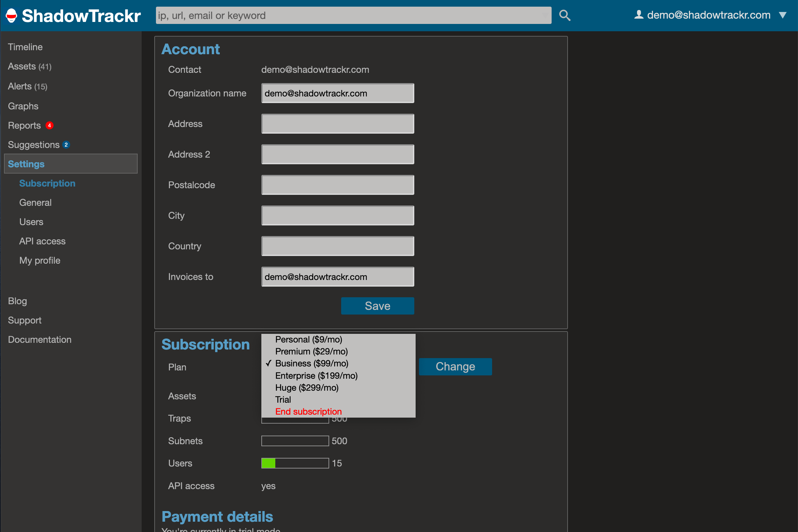Screen dimensions: 798x532
Task: Click the ShadowTrackr logo icon
Action: [12, 16]
